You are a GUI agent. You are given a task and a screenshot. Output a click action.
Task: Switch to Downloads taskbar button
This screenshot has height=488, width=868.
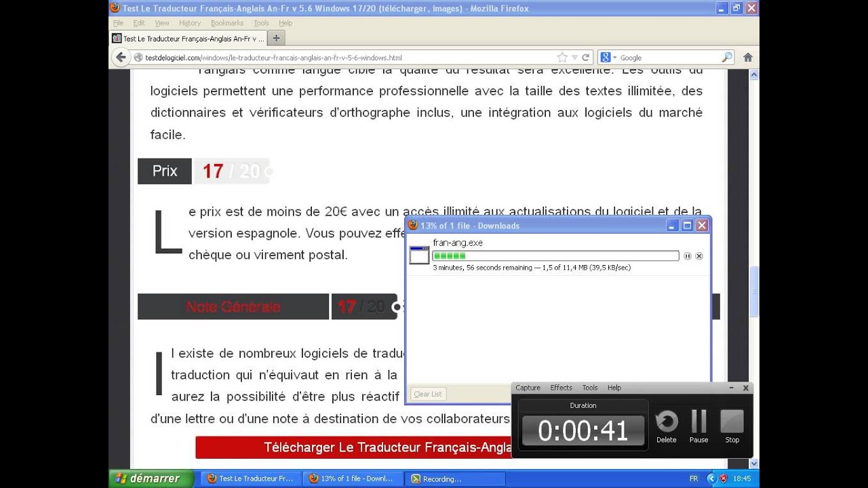[x=352, y=479]
